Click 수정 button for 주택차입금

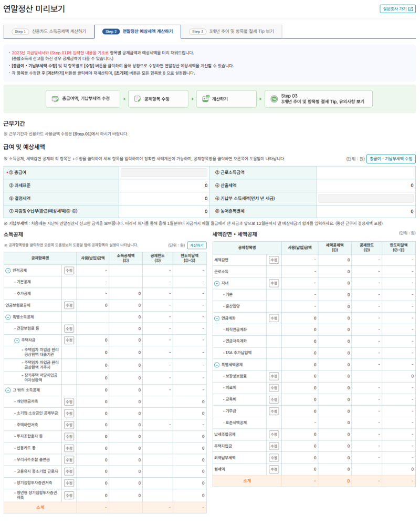274,446
